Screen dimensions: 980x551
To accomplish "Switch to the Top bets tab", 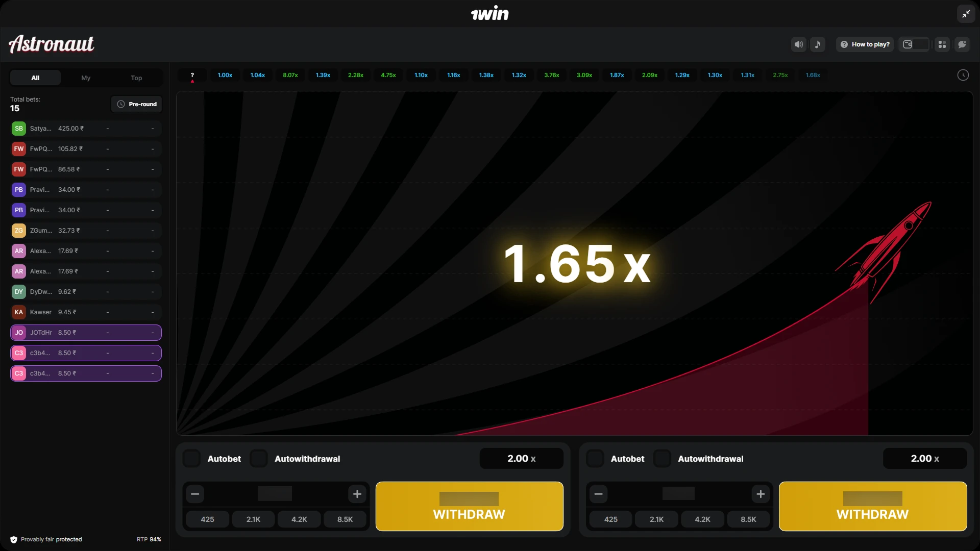I will [x=136, y=78].
